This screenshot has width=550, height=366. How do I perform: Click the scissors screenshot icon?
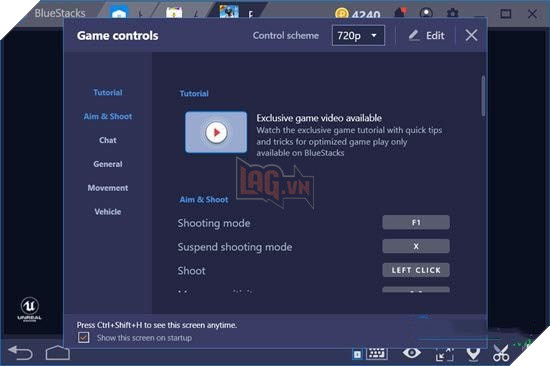tap(501, 353)
